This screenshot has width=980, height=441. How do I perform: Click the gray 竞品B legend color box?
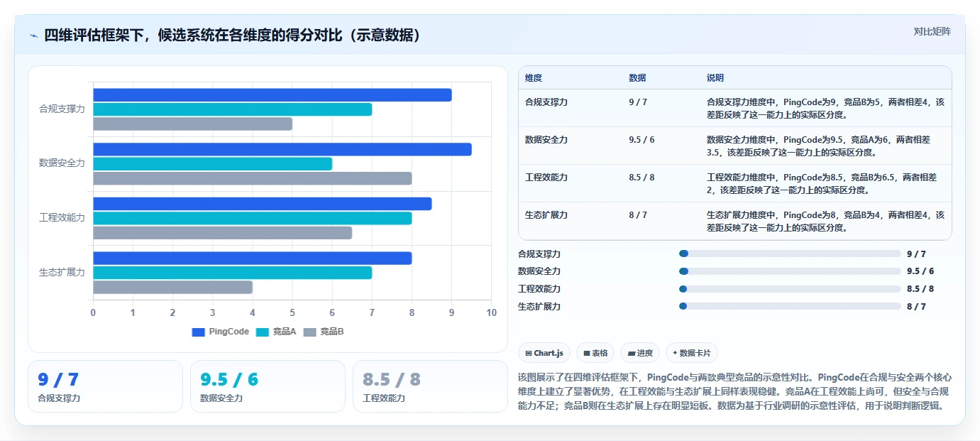(x=310, y=332)
